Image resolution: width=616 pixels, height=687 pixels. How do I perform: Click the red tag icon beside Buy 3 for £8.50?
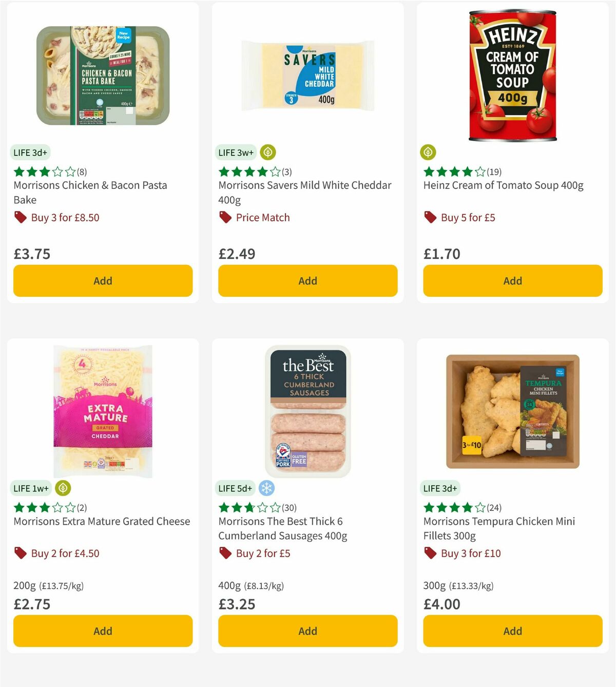click(21, 217)
